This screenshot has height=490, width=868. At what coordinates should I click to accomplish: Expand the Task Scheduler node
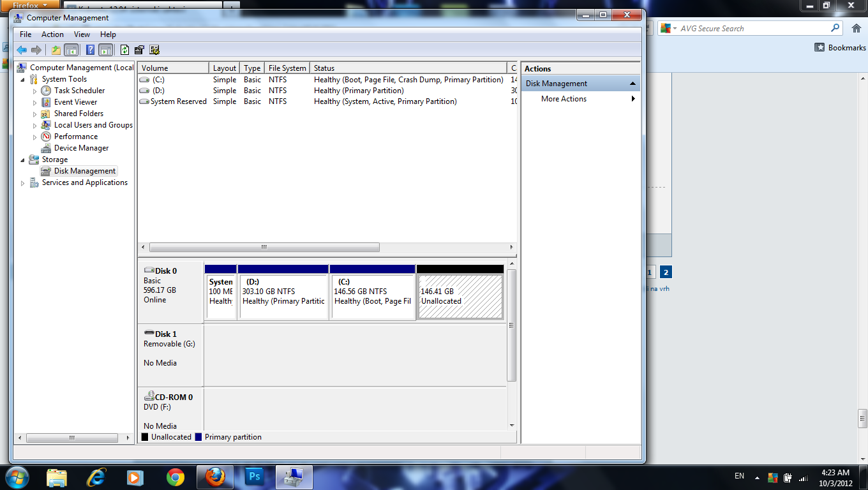pos(35,91)
